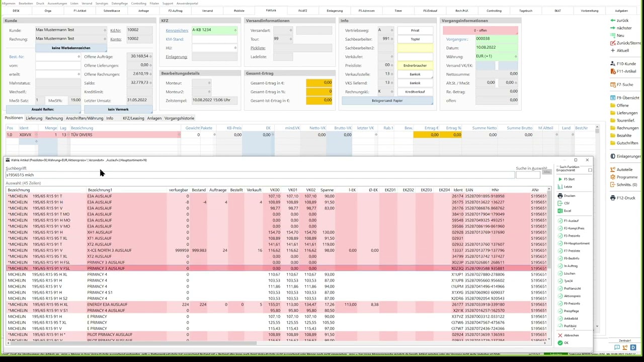Enable Such-Funktion Eingeschränkt checkbox
The height and width of the screenshot is (362, 644).
pyautogui.click(x=590, y=170)
